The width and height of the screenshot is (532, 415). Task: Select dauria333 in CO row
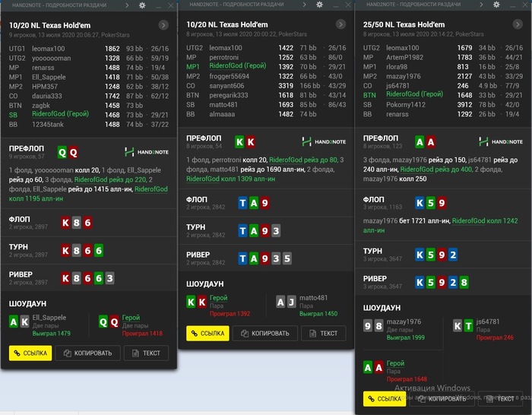point(47,96)
